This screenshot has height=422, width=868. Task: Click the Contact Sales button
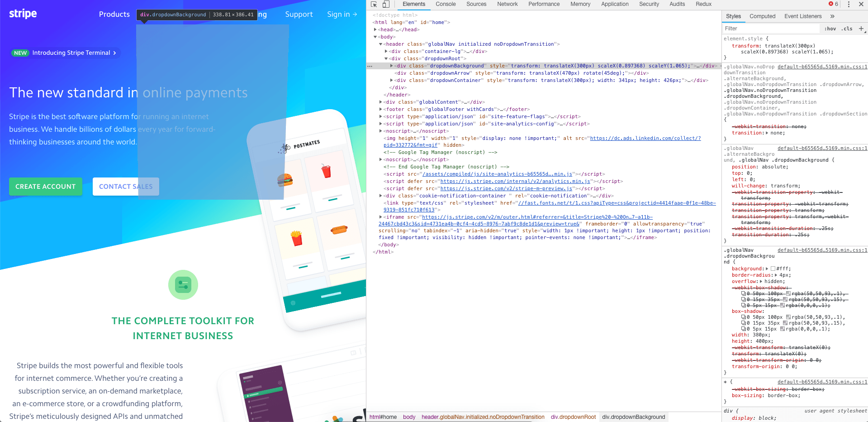coord(126,187)
